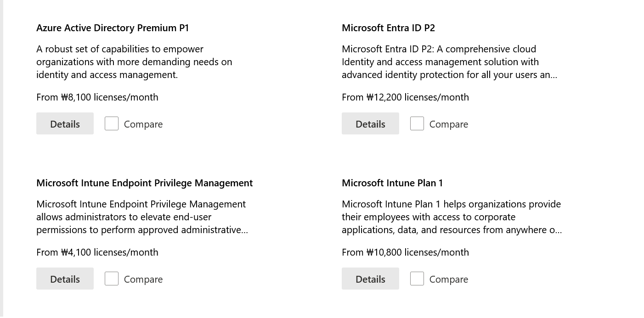This screenshot has width=644, height=318.
Task: Open Details for Azure Active Directory Premium P1
Action: pos(65,123)
